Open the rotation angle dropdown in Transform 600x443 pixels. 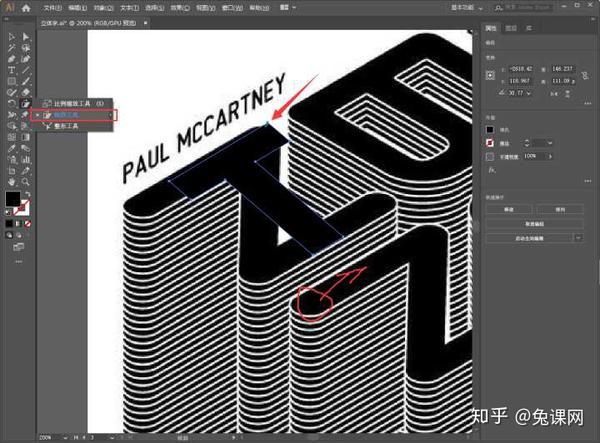coord(529,93)
